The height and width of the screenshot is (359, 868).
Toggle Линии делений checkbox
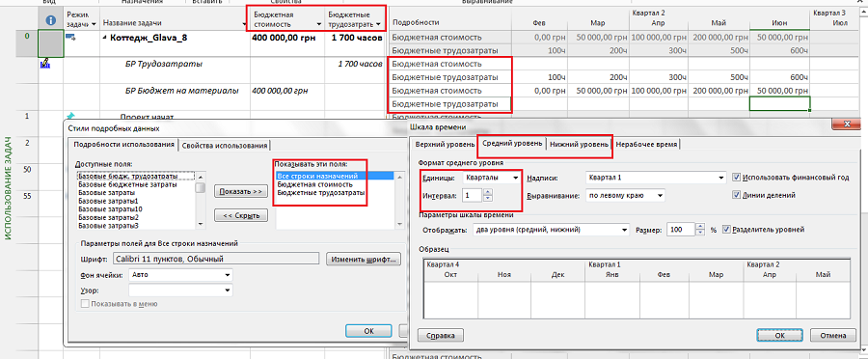pyautogui.click(x=736, y=195)
